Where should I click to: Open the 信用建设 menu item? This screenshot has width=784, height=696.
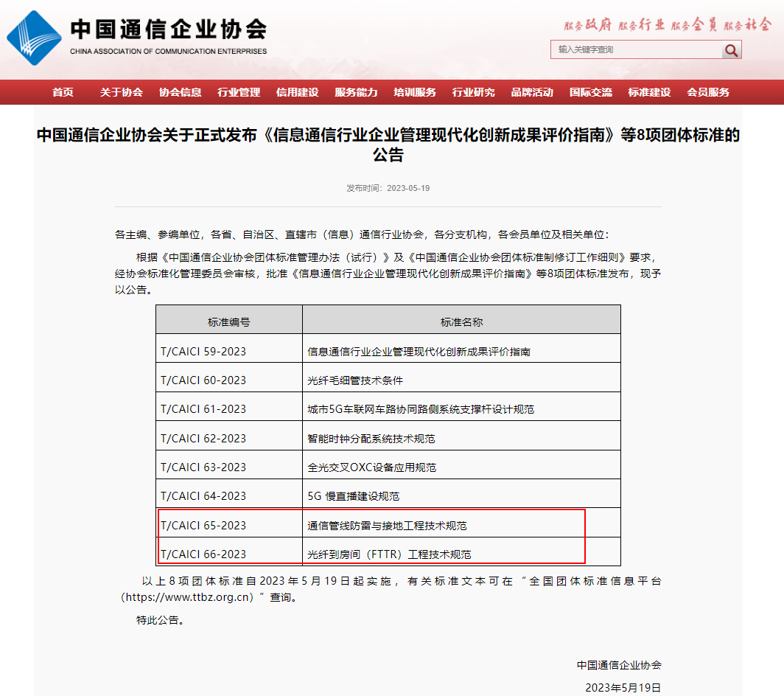click(298, 92)
